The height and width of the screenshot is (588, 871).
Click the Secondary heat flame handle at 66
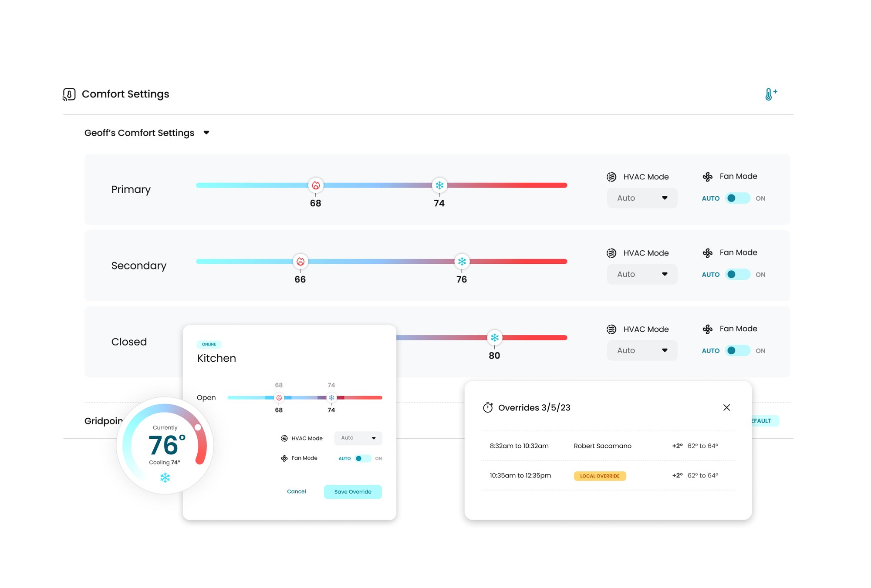tap(300, 262)
